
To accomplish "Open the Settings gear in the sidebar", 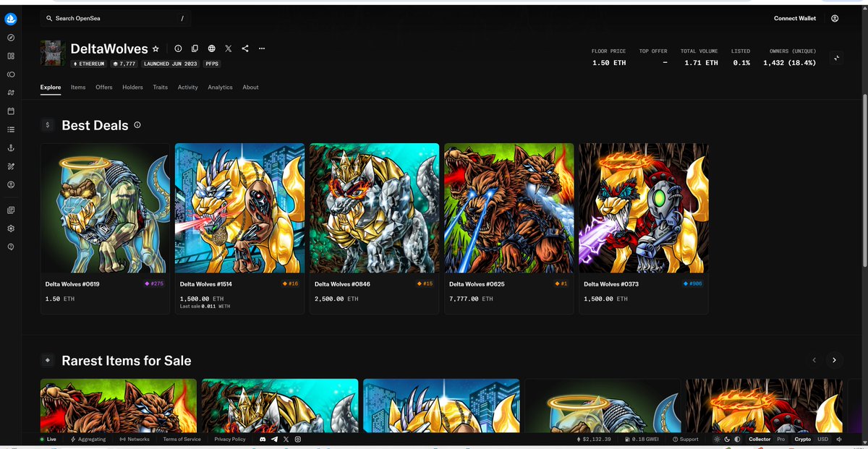I will [11, 228].
